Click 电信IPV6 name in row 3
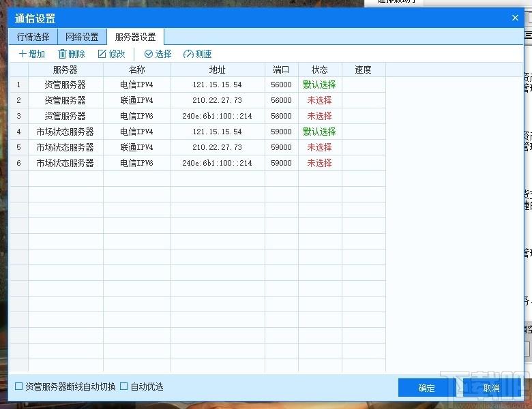Screen dimensions: 532x409 pos(136,116)
